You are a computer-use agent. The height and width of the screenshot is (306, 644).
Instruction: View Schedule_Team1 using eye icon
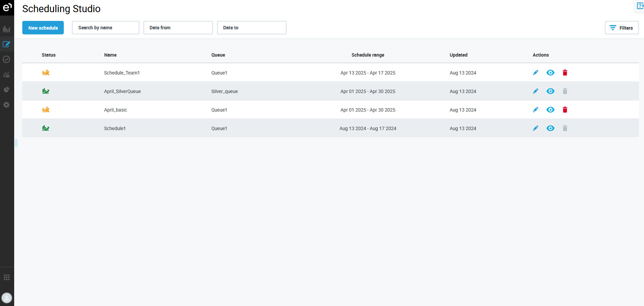(x=550, y=72)
